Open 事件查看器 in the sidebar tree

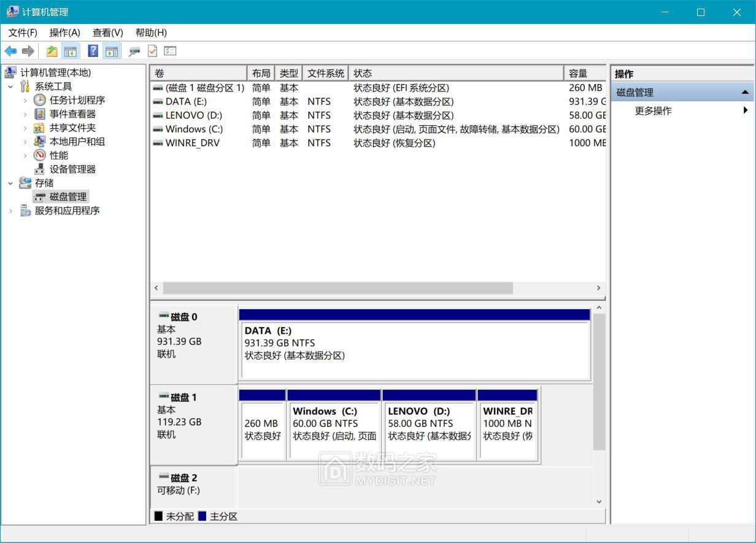(x=72, y=114)
